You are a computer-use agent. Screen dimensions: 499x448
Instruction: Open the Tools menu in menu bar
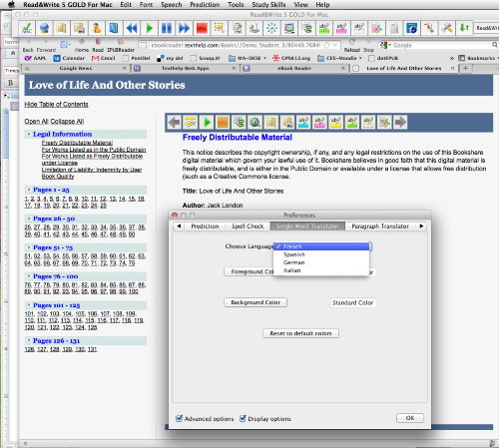coord(236,5)
